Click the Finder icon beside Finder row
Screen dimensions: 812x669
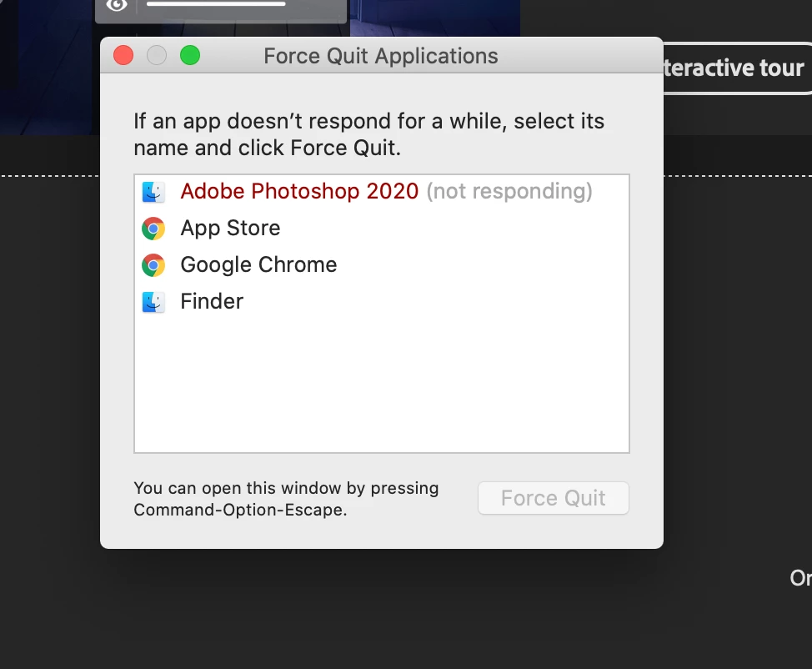tap(153, 302)
